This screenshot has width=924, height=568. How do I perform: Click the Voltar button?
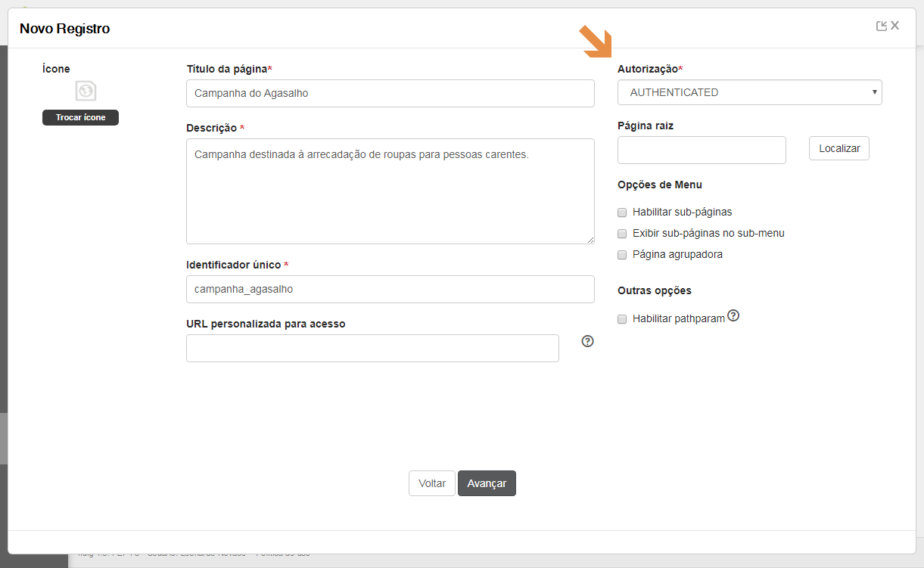[x=432, y=483]
